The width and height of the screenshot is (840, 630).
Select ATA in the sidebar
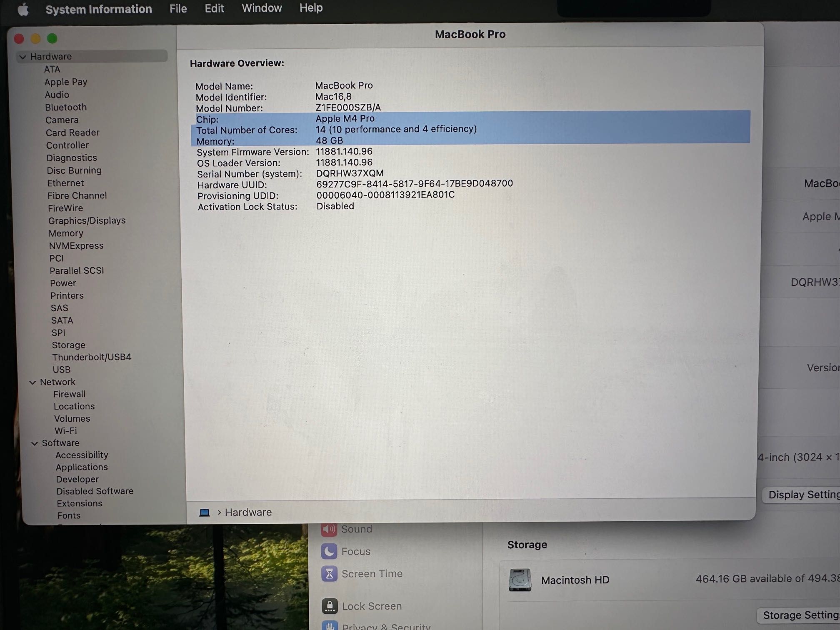[x=52, y=69]
